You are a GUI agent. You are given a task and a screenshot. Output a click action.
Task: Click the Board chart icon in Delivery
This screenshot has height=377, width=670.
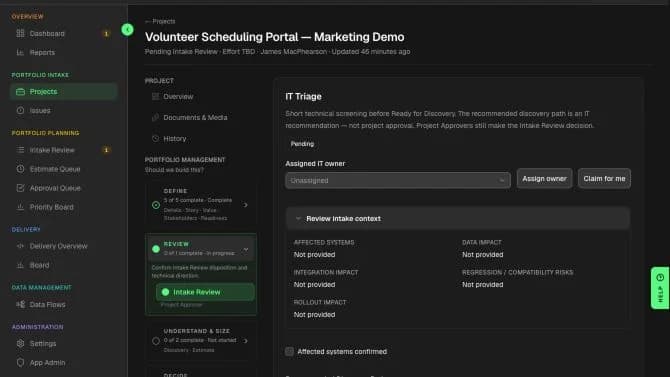click(20, 265)
